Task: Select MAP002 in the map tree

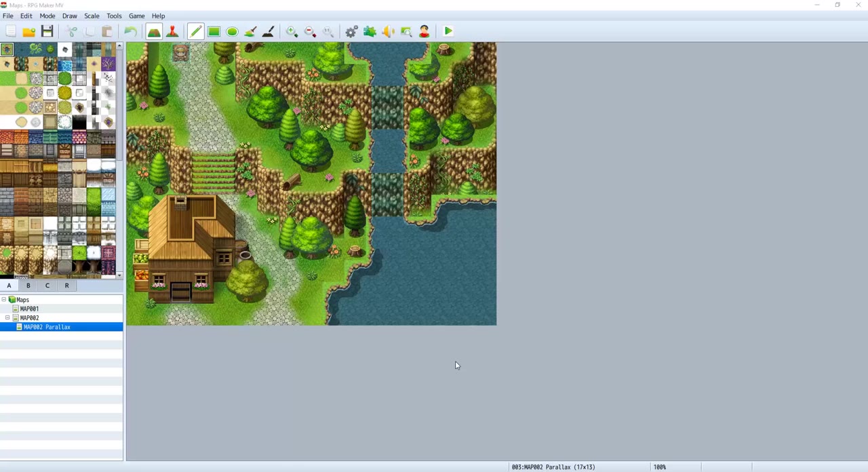Action: pos(29,317)
